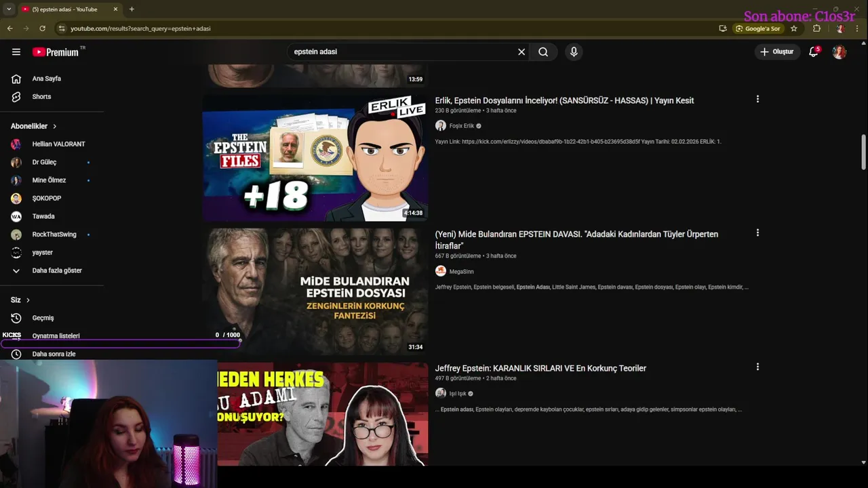Open the account avatar menu
The width and height of the screenshot is (868, 488).
pyautogui.click(x=840, y=52)
